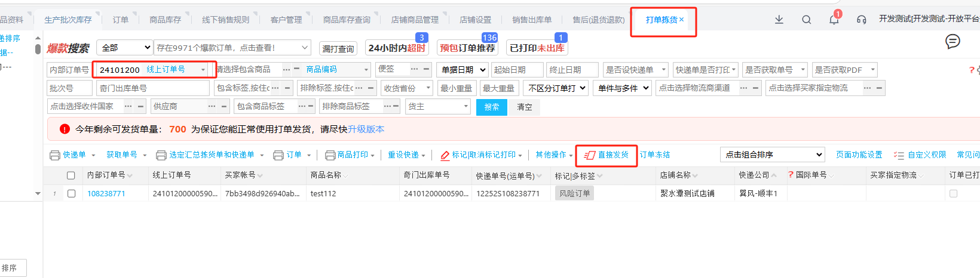The width and height of the screenshot is (980, 278).
Task: Switch to the 销售出库单 tab
Action: (532, 20)
